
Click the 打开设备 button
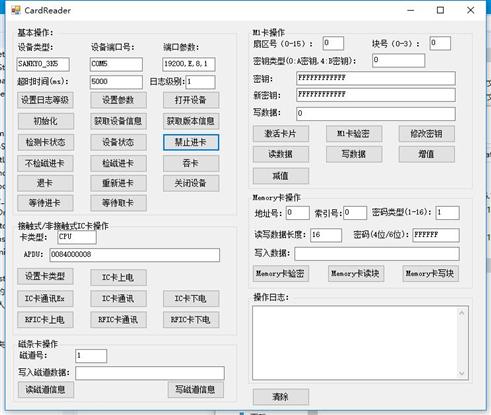point(191,100)
